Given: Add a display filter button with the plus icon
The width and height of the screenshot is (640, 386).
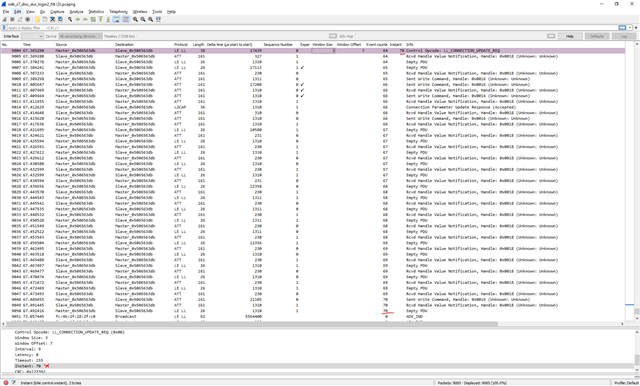Looking at the screenshot, I should 636,28.
